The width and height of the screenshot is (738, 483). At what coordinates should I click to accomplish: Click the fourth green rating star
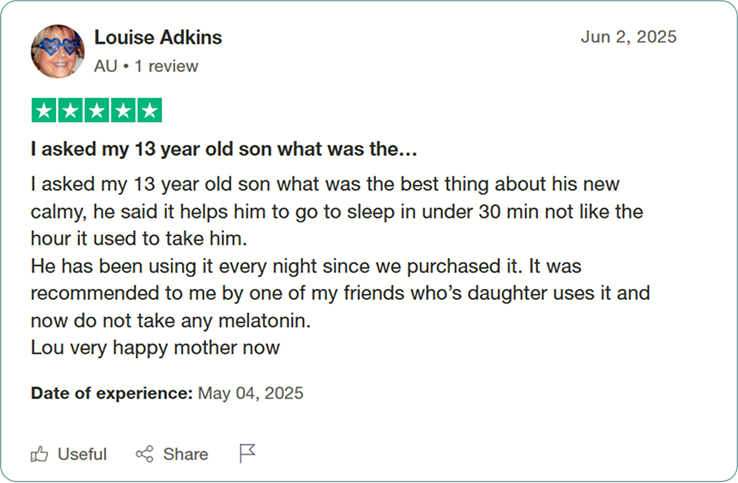coord(123,110)
